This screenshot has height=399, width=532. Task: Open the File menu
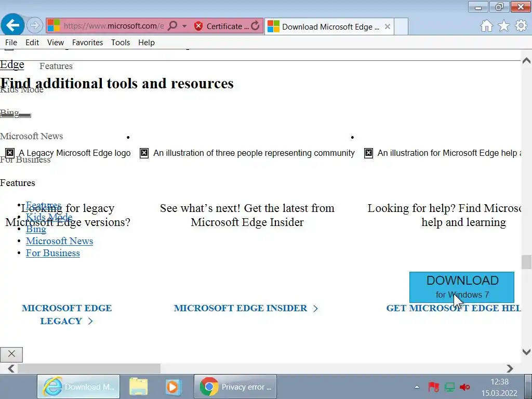11,43
